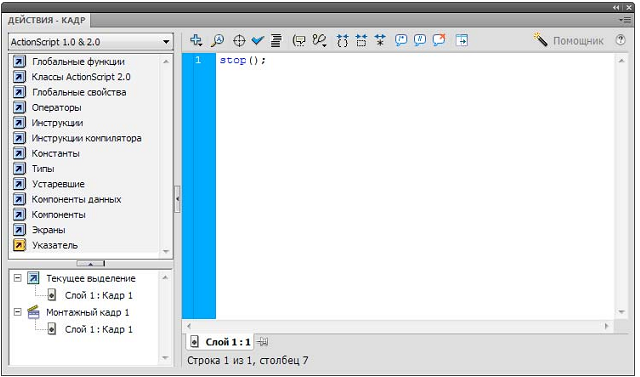Select the Слой 1 : 1 script tab

(x=220, y=342)
